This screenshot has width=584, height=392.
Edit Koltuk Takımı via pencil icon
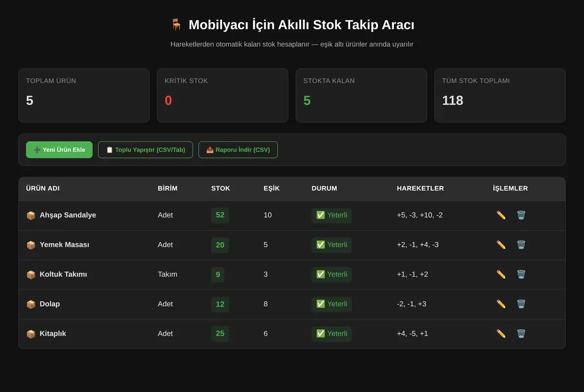501,274
